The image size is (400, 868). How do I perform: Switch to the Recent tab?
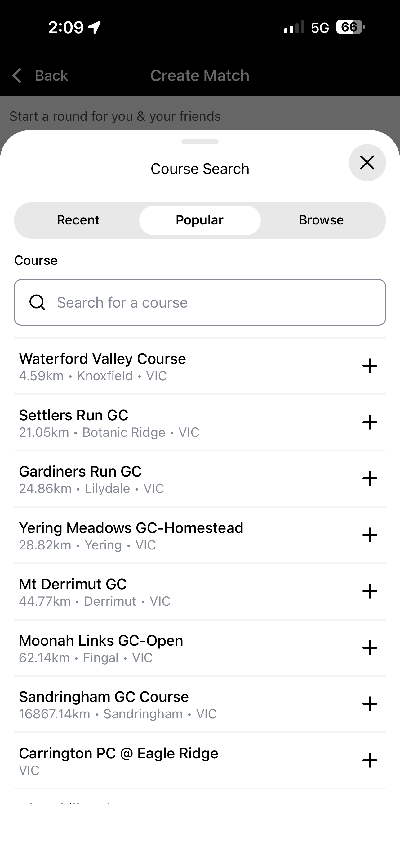(78, 220)
